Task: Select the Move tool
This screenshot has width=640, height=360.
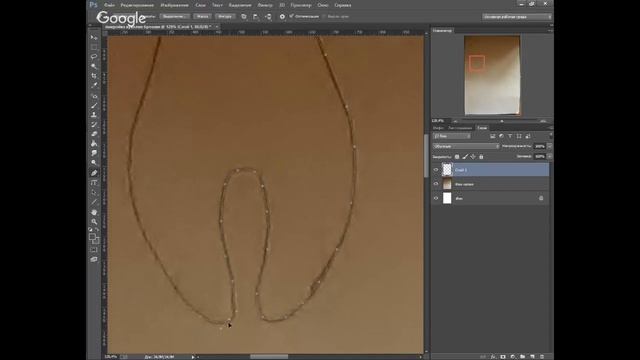Action: click(x=94, y=37)
